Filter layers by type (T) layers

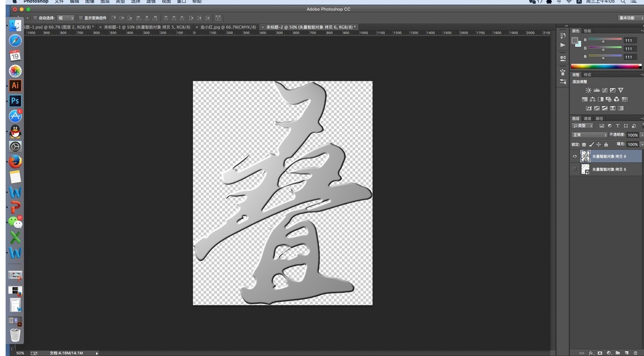coord(617,126)
